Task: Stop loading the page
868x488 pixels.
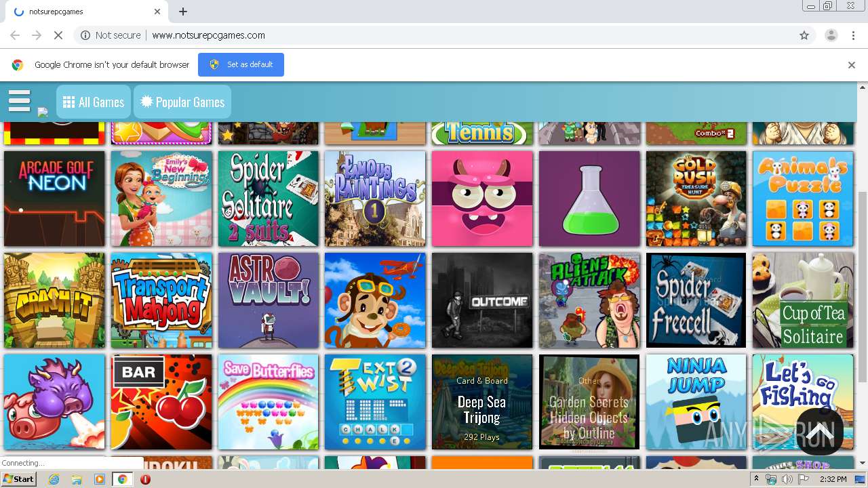Action: click(x=58, y=35)
